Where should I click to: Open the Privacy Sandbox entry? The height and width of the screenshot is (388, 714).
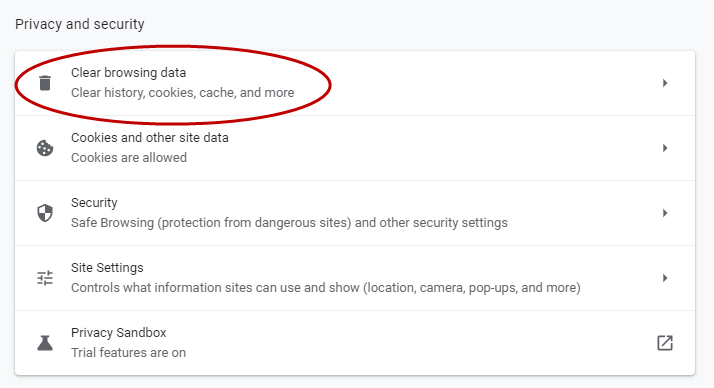[355, 343]
